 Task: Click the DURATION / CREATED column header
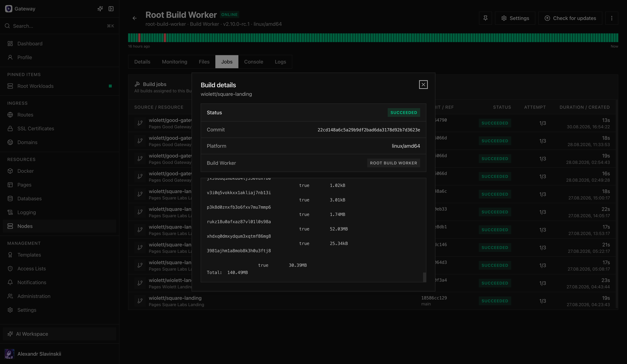click(x=584, y=107)
